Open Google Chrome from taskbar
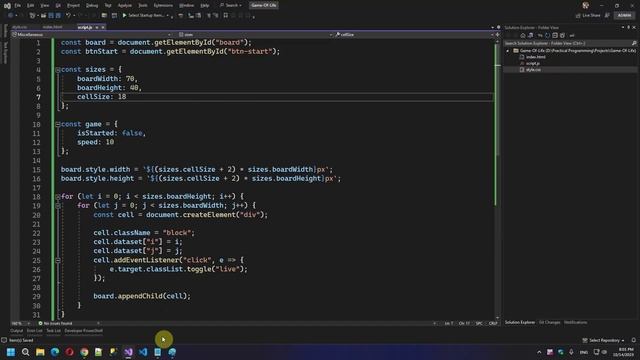 tap(84, 352)
